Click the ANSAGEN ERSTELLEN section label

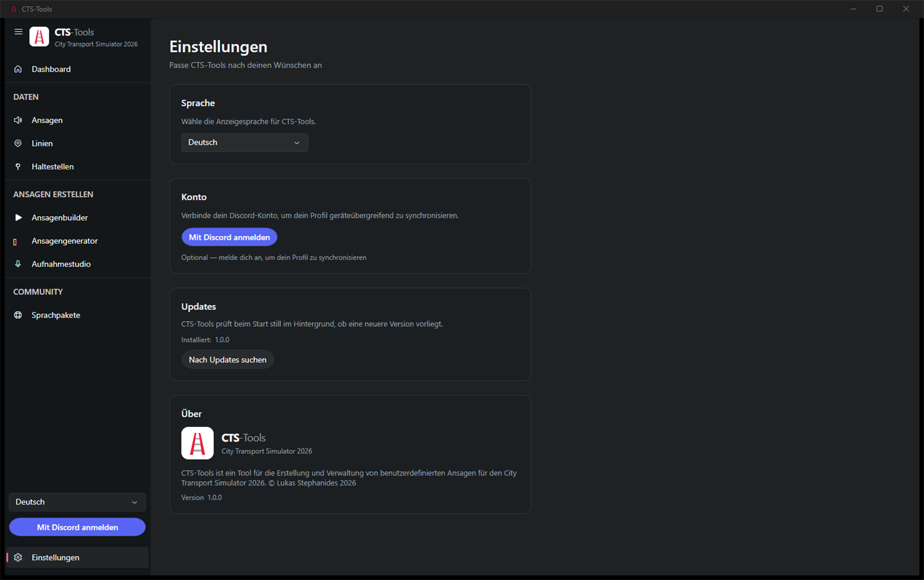coord(53,195)
